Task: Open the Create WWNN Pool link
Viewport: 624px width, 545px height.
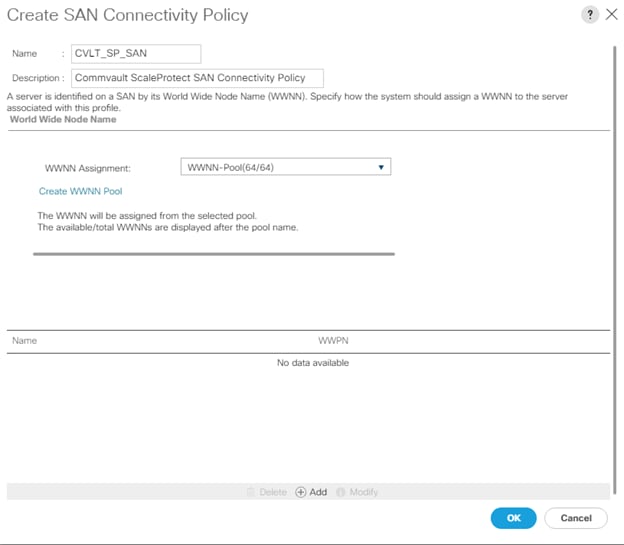Action: point(80,191)
